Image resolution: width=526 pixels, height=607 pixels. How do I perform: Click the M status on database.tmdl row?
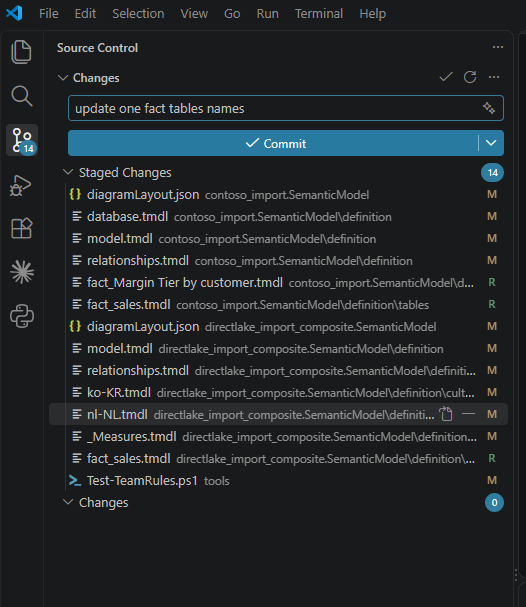[x=492, y=216]
